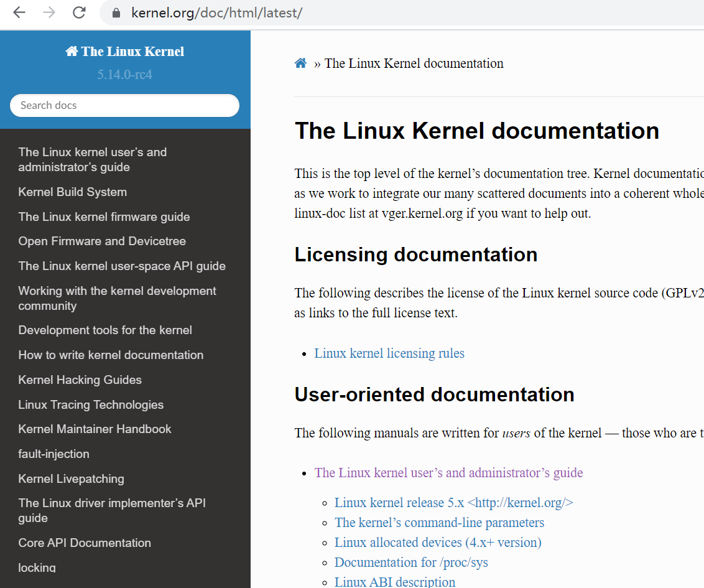The image size is (704, 588).
Task: Open Kernel Livepatching sidebar entry
Action: (71, 479)
